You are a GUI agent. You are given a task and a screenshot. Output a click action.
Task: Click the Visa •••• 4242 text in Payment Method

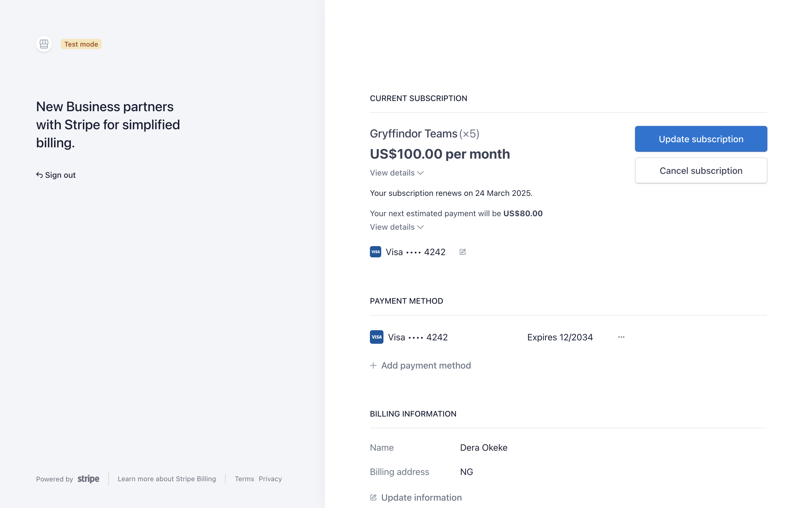coord(418,337)
